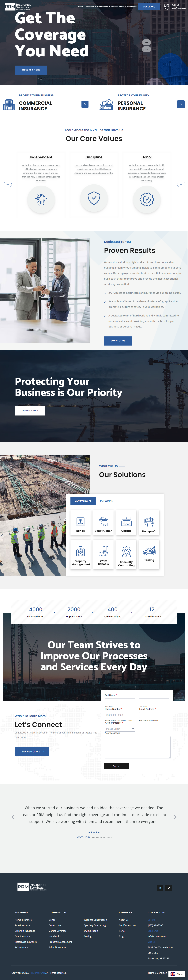The image size is (188, 980).
Task: Open the About menu item
Action: (80, 6)
